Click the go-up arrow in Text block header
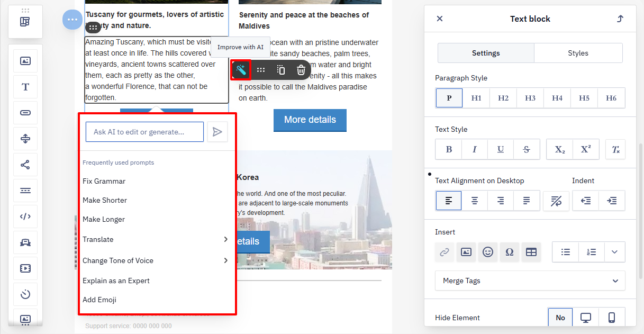Screen dimensions: 644x334 [x=620, y=19]
